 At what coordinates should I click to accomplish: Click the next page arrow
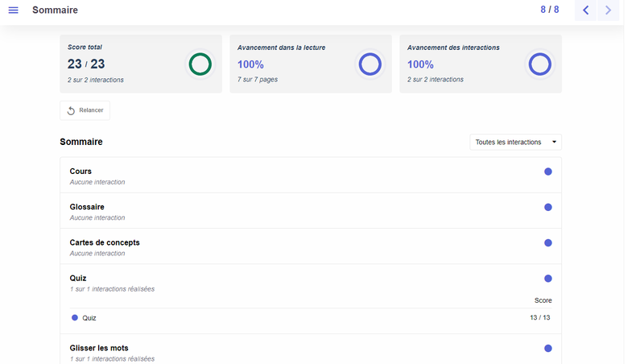(609, 10)
